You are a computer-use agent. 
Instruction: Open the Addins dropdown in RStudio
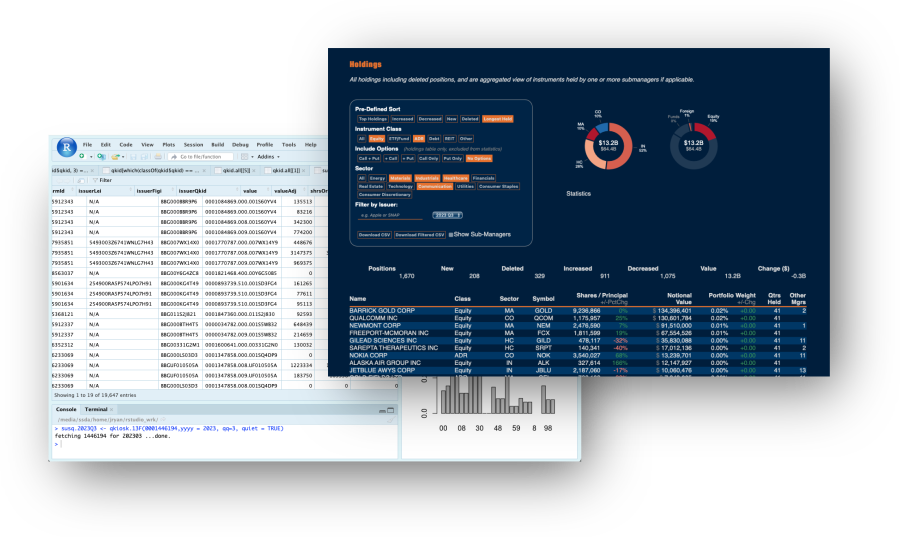(269, 157)
